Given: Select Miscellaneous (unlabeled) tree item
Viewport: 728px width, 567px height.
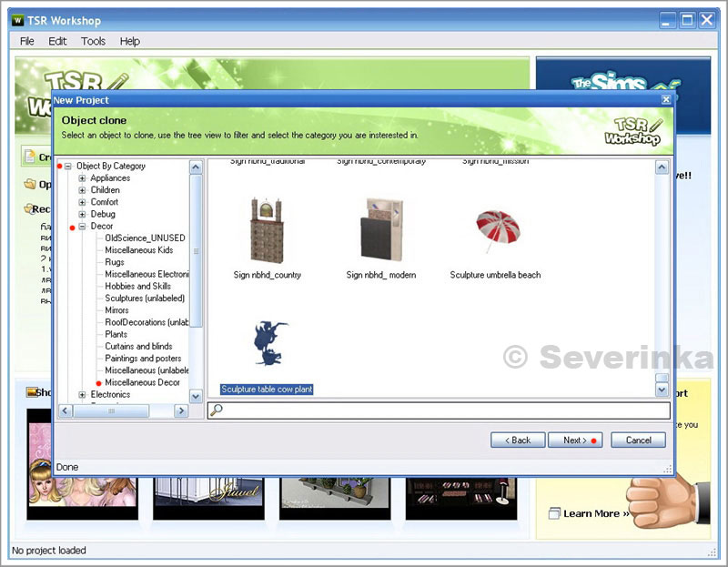Looking at the screenshot, I should click(x=147, y=371).
